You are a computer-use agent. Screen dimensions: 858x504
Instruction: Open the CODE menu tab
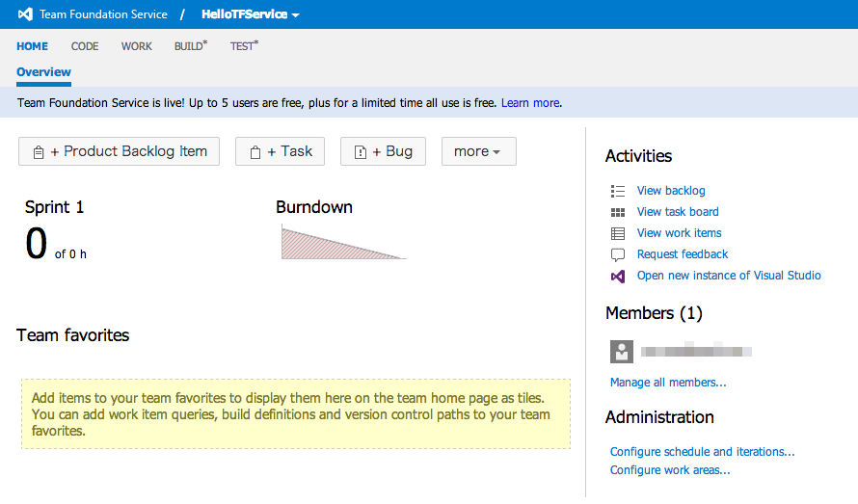pyautogui.click(x=85, y=46)
